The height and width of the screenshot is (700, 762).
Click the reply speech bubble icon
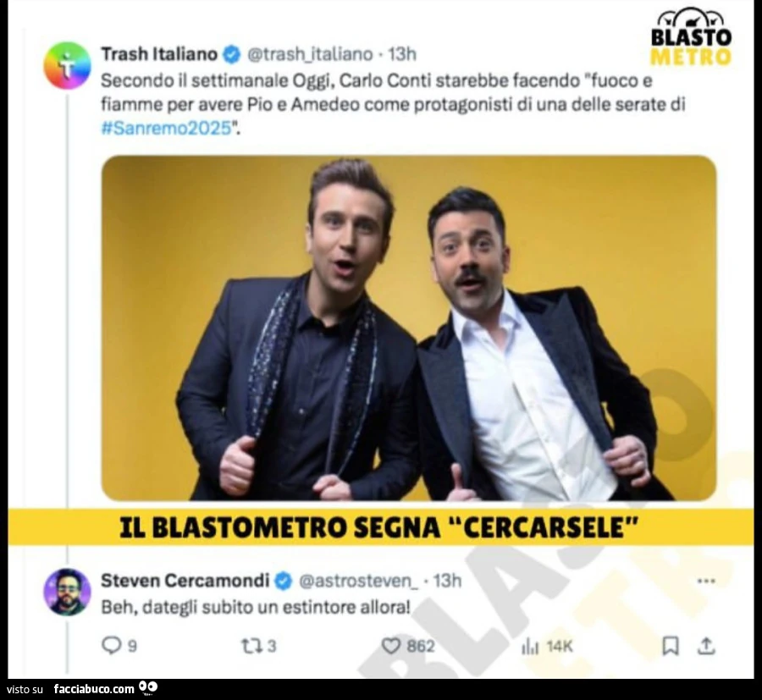coord(111,645)
